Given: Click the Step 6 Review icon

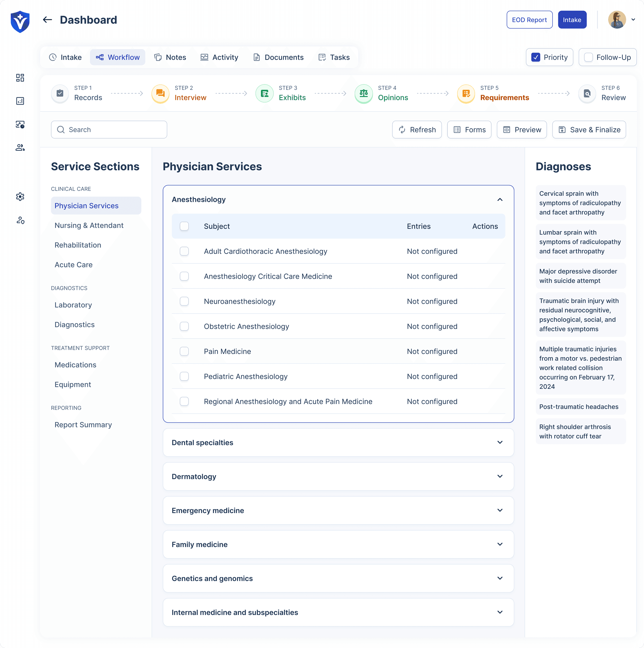Looking at the screenshot, I should (587, 93).
